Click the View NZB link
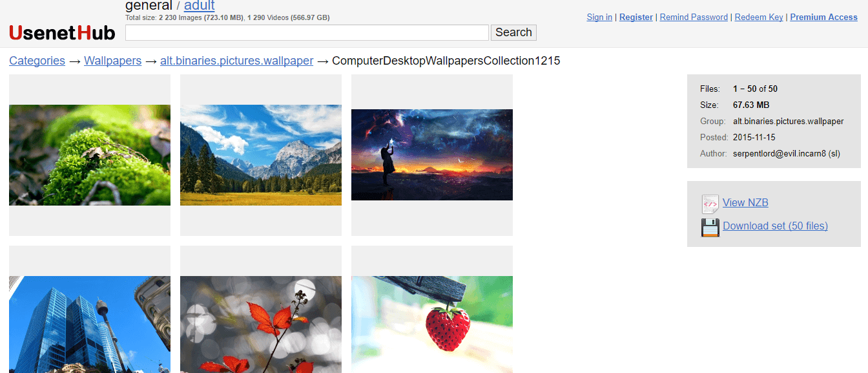 click(x=745, y=202)
